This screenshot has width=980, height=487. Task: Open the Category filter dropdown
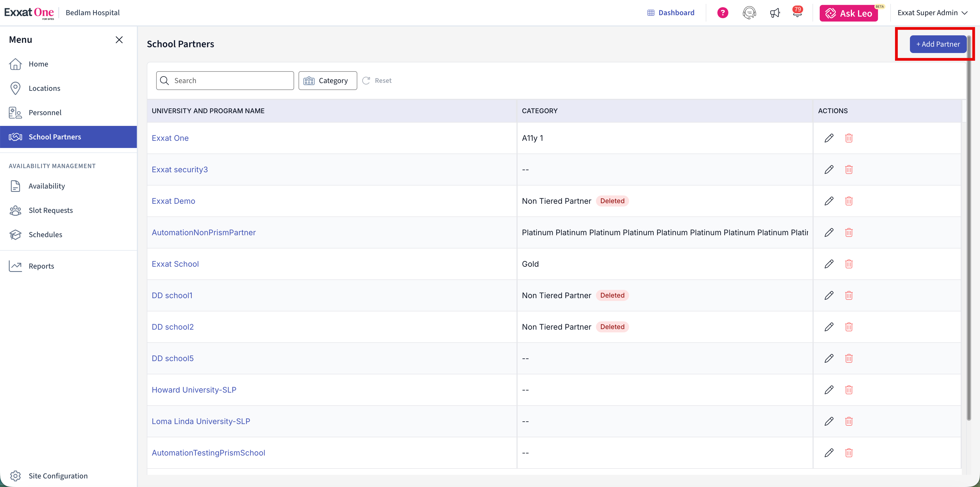327,80
